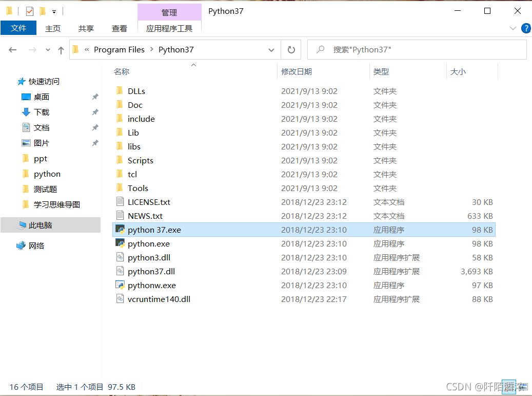Select the libs folder icon
Image resolution: width=532 pixels, height=396 pixels.
pos(120,146)
